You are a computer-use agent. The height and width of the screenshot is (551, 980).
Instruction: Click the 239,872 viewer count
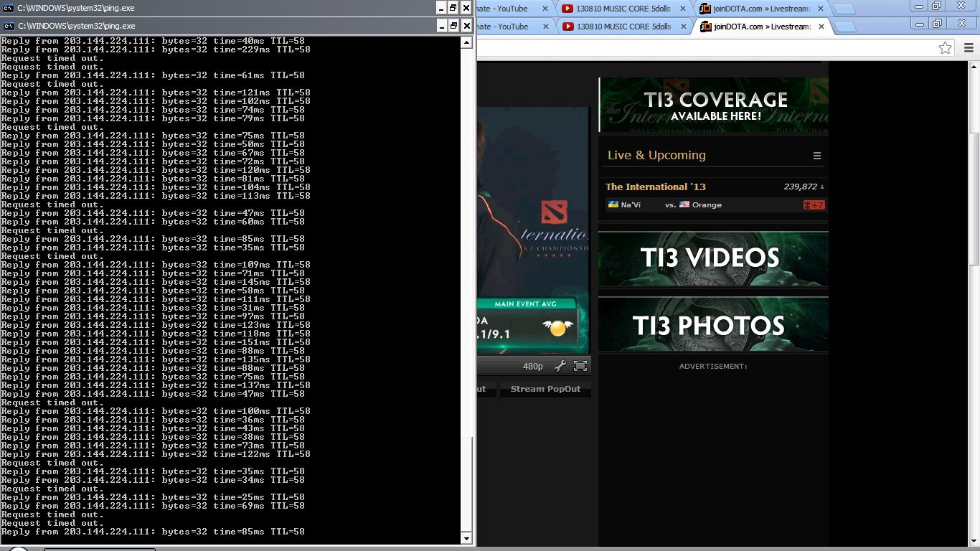tap(801, 187)
